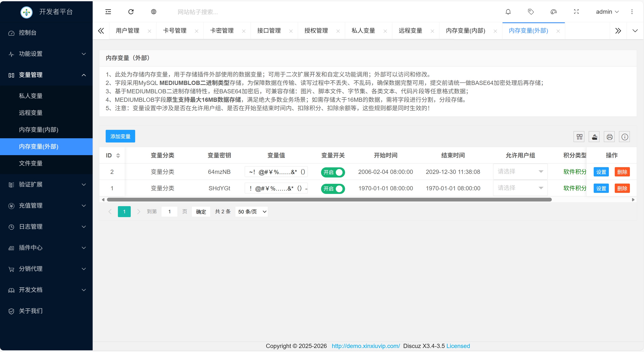This screenshot has height=352, width=644.
Task: Switch to the 卡号管理 tab
Action: pyautogui.click(x=175, y=31)
